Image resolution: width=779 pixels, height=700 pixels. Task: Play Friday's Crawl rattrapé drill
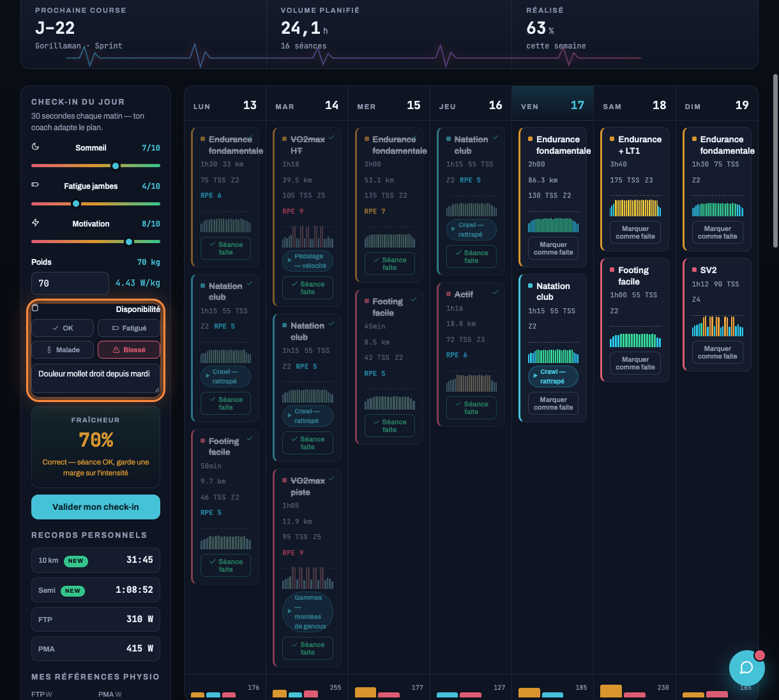coord(553,376)
